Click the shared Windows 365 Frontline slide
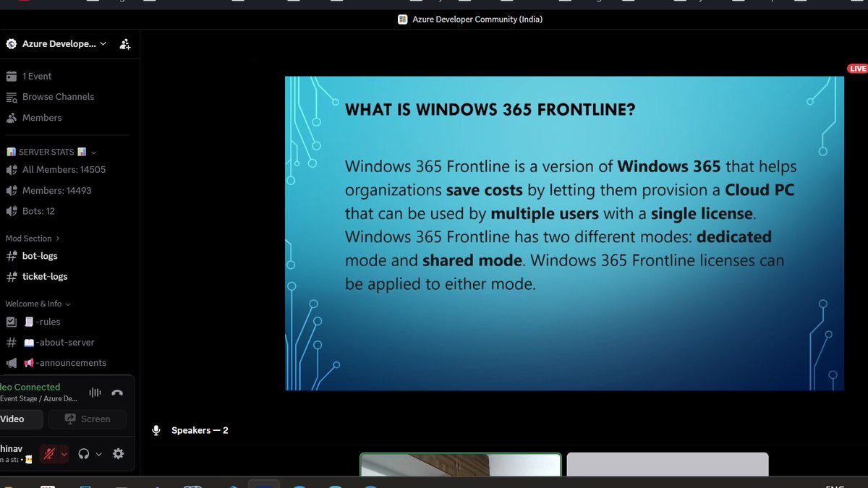The height and width of the screenshot is (488, 868). 564,234
